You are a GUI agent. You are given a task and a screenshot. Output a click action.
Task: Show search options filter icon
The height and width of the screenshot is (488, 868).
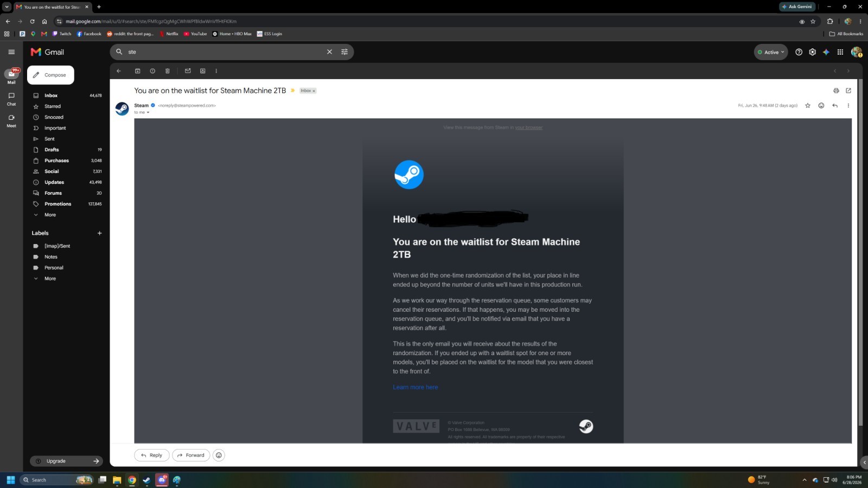tap(344, 52)
